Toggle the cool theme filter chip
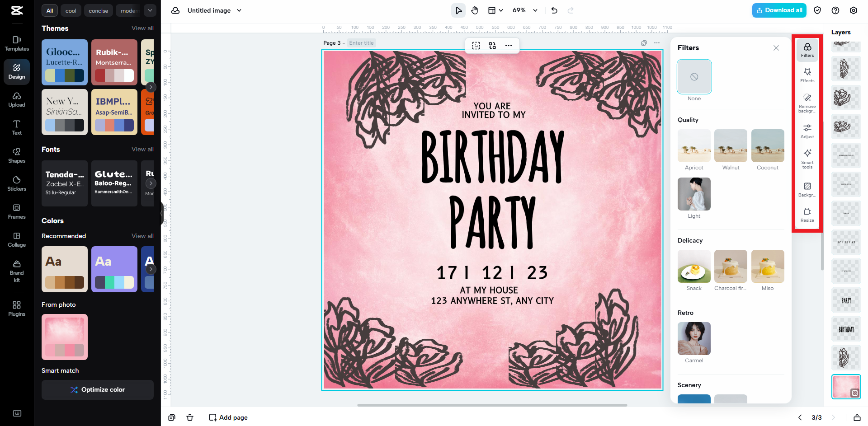Viewport: 868px width, 426px height. pyautogui.click(x=71, y=10)
